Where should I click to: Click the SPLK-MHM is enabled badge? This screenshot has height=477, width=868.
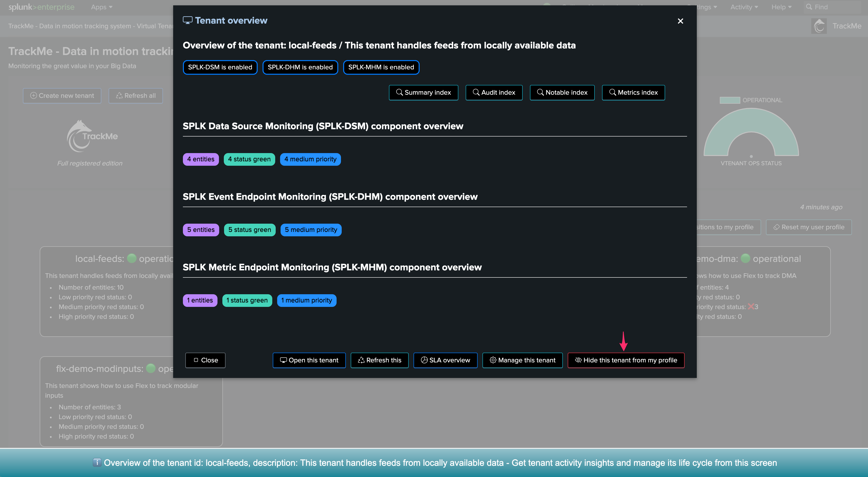381,67
